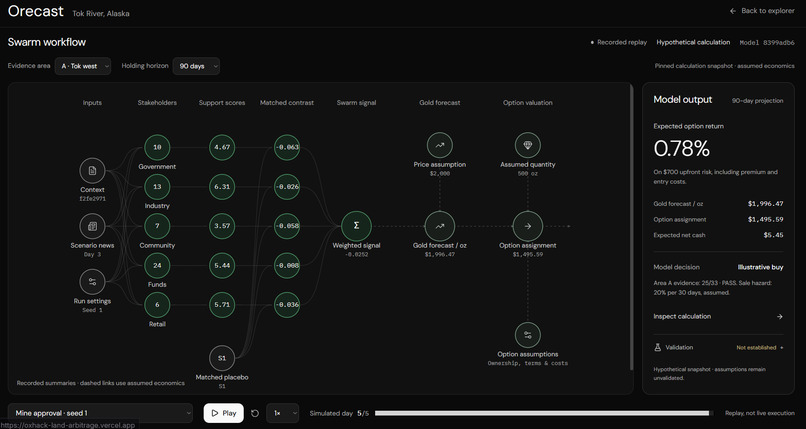
Task: Click the support score node 3.57
Action: click(x=222, y=227)
